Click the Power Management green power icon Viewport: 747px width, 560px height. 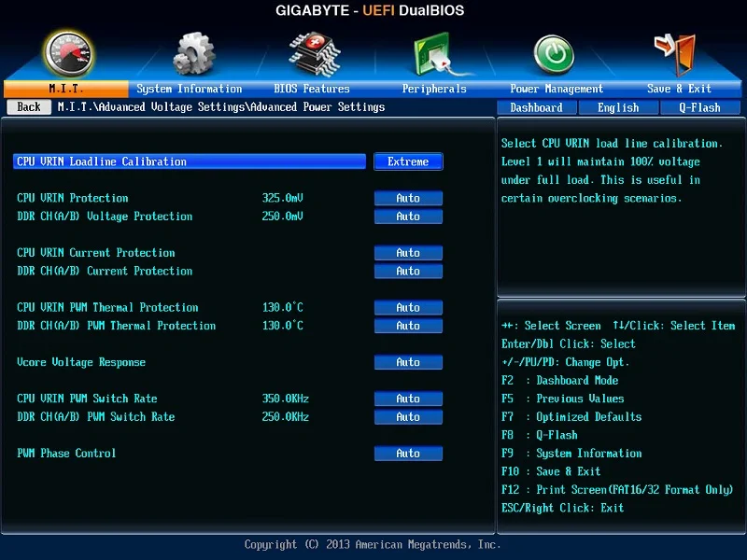(x=554, y=54)
